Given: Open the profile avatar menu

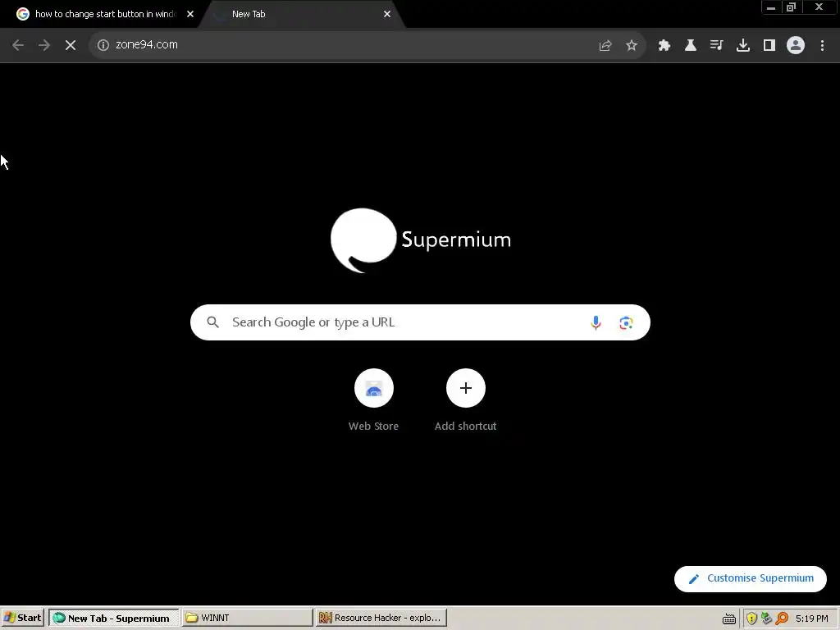Looking at the screenshot, I should [x=796, y=46].
